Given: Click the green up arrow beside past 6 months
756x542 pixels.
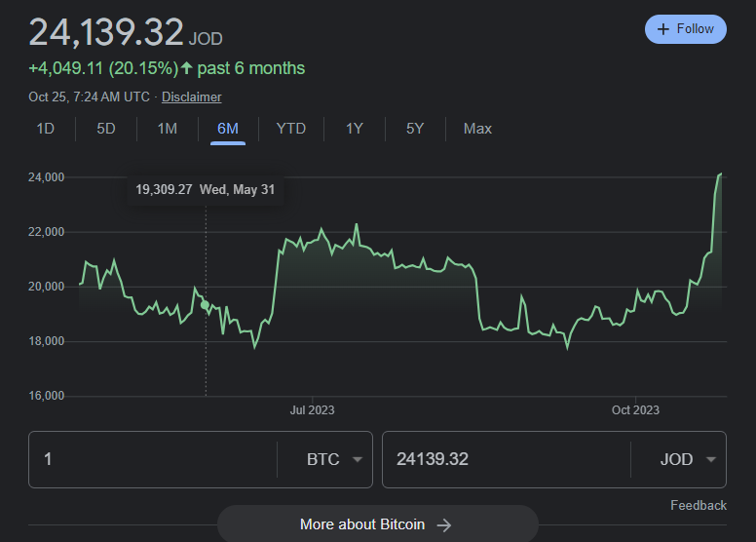Looking at the screenshot, I should click(x=187, y=68).
